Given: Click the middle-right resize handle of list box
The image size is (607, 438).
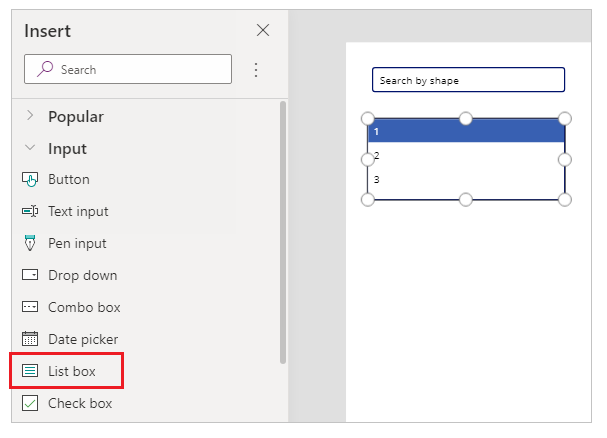Looking at the screenshot, I should coord(565,159).
